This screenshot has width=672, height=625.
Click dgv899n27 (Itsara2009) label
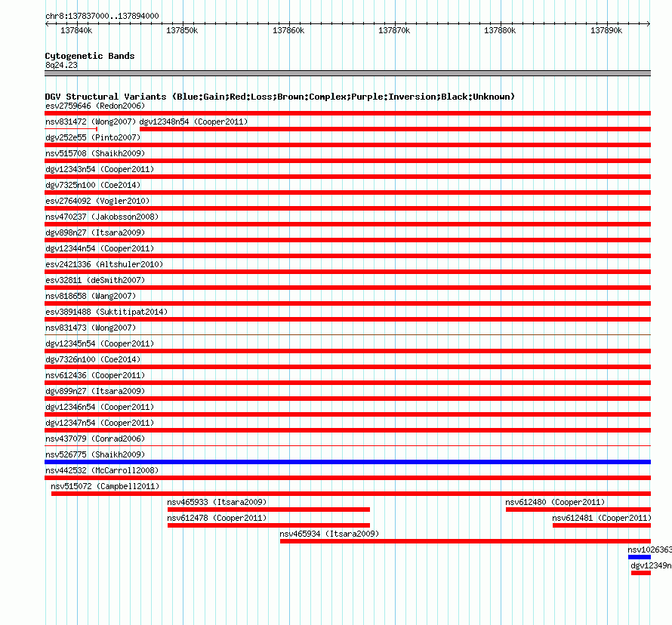(95, 391)
